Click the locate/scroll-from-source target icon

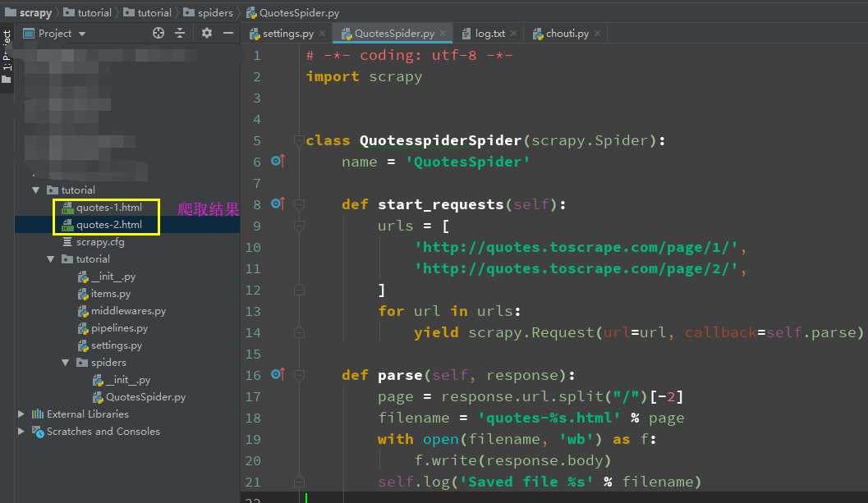158,33
